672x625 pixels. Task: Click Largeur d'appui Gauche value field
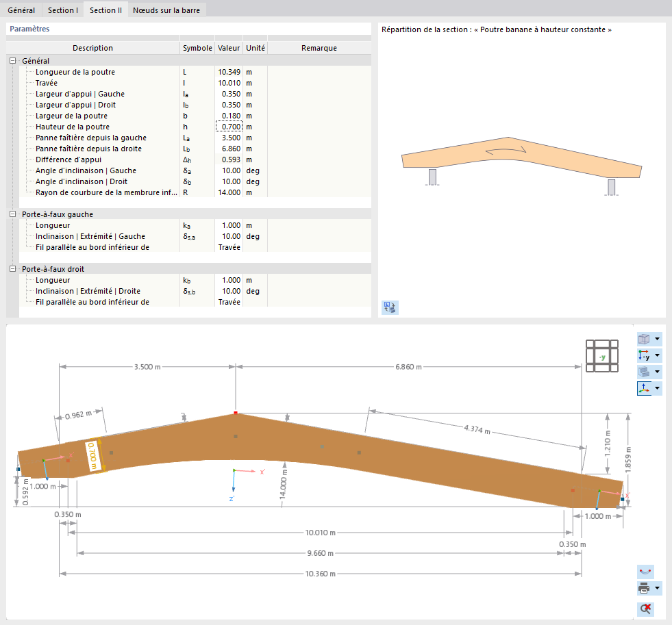click(229, 94)
